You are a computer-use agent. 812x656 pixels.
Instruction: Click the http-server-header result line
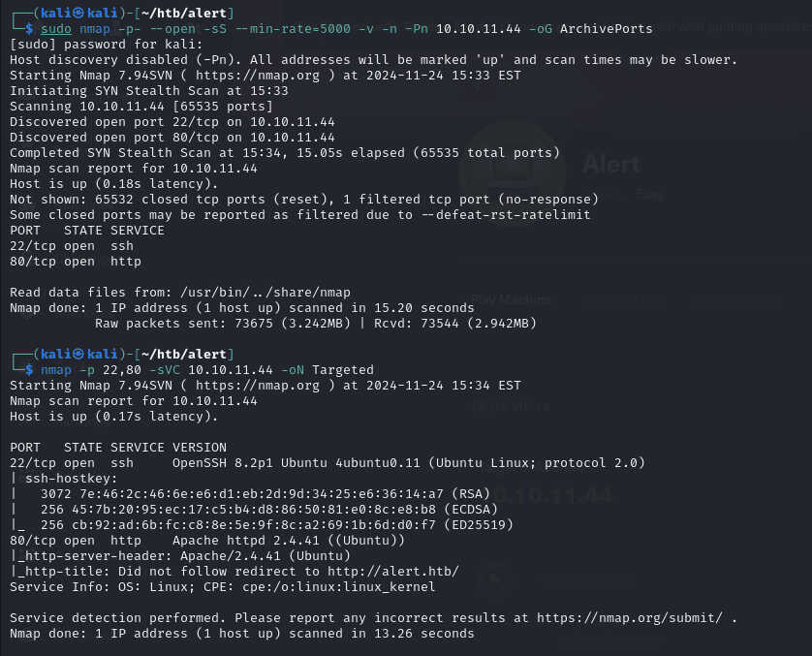(x=180, y=555)
